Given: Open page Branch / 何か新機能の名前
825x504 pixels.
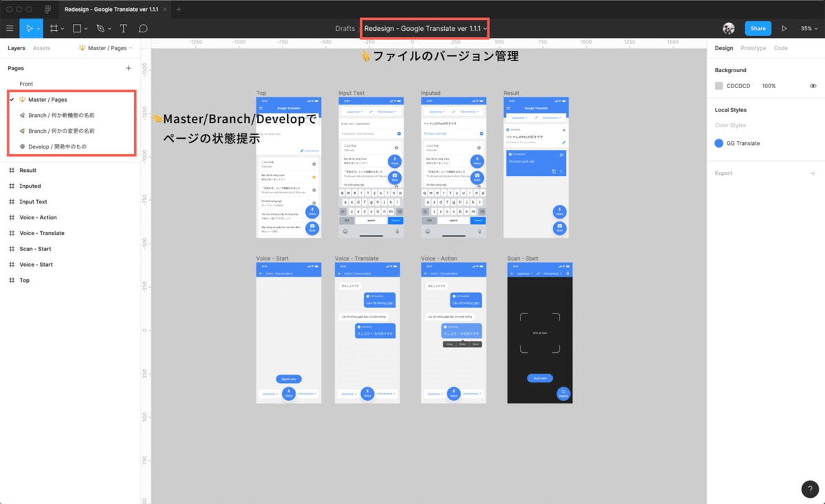Looking at the screenshot, I should point(71,115).
